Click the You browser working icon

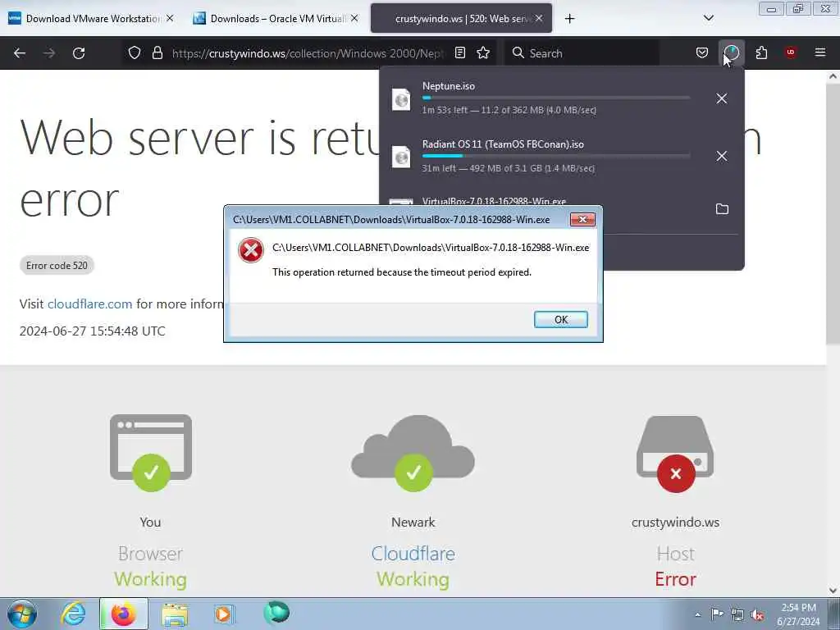coord(151,453)
